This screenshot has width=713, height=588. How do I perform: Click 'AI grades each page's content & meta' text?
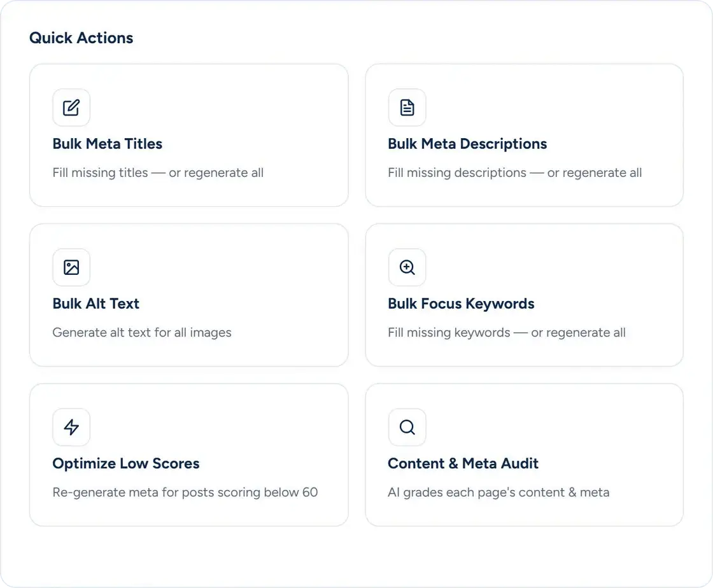[x=498, y=492]
